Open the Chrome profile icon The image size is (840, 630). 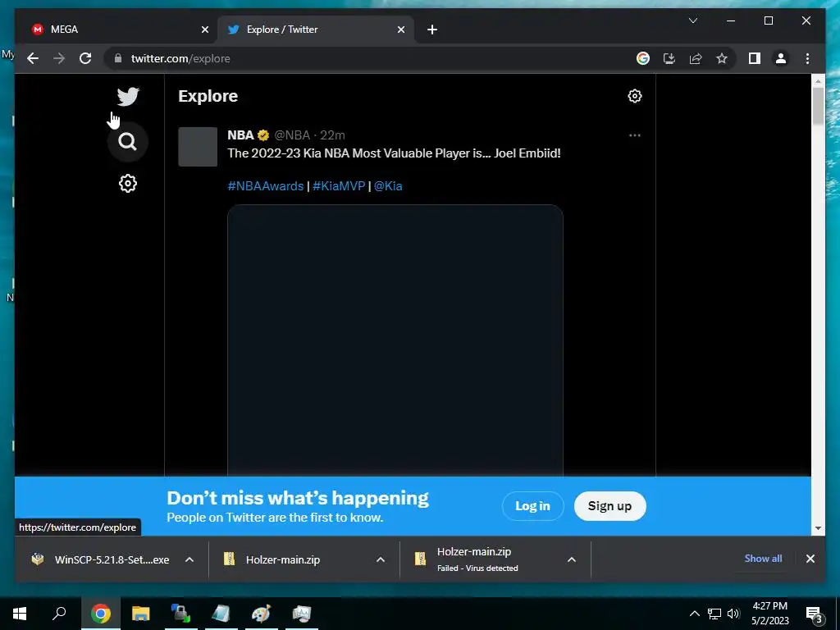pos(781,58)
